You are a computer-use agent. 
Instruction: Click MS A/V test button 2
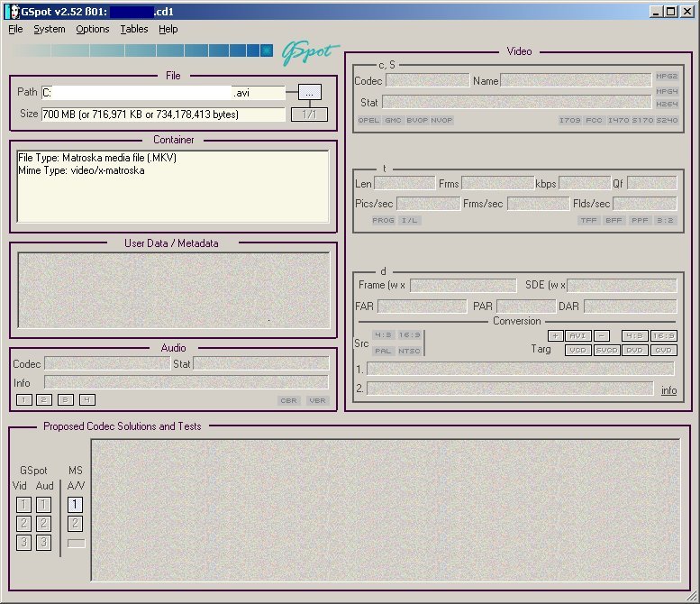[x=75, y=524]
